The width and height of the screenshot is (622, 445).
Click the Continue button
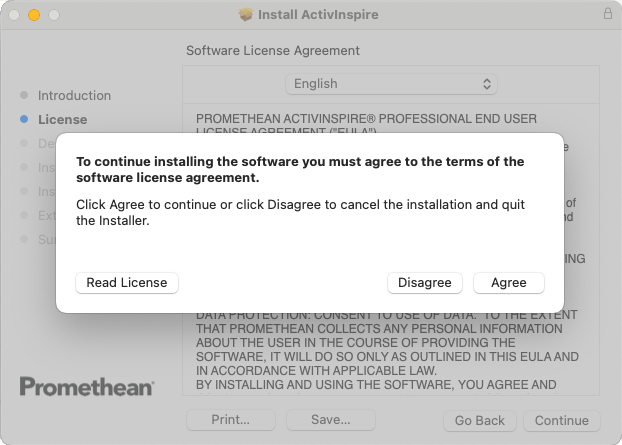[x=561, y=420]
